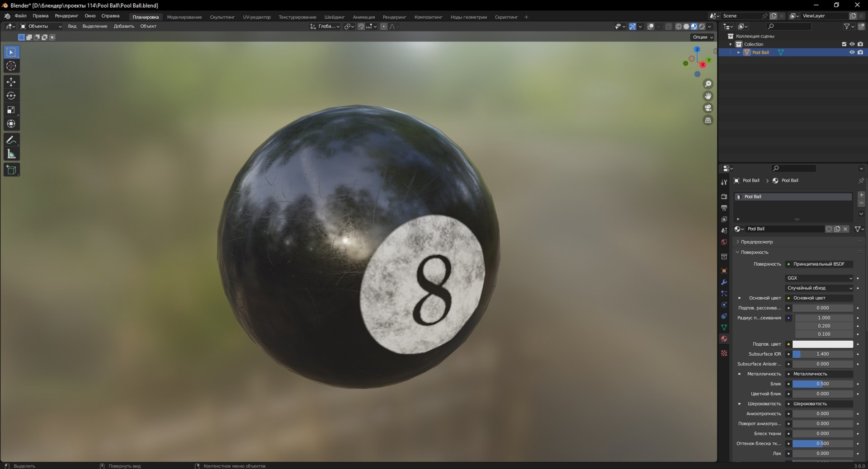Open the Modifiers wrench properties tab
The image size is (868, 469).
point(724,282)
